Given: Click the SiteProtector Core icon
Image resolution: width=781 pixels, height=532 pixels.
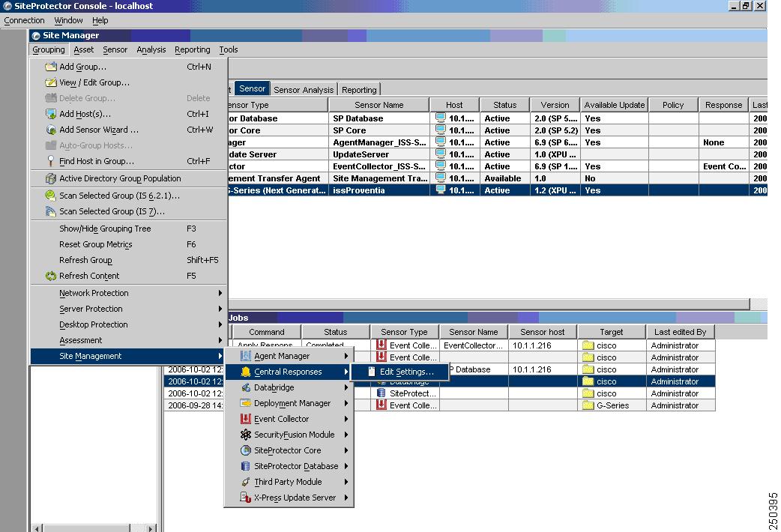Looking at the screenshot, I should tap(246, 450).
